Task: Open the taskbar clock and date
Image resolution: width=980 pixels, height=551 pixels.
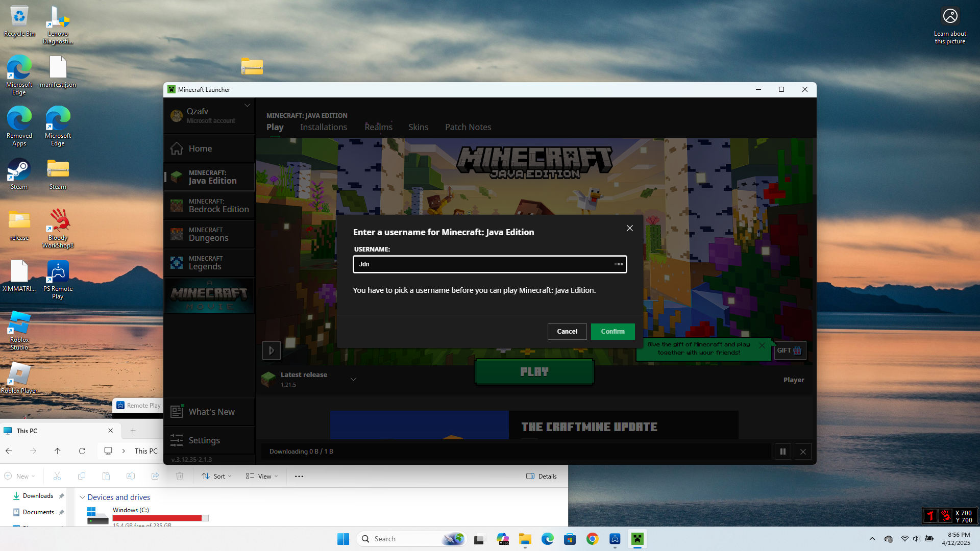Action: tap(956, 539)
